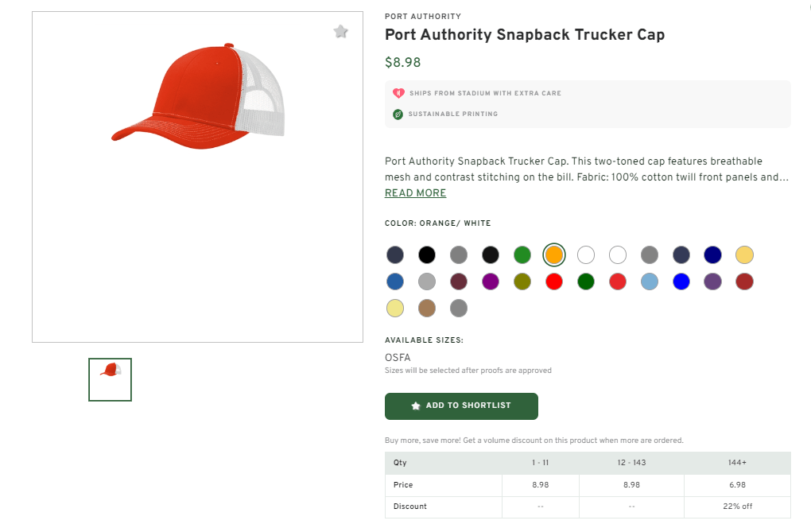Open the READ MORE product description link
Viewport: 811px width, 532px height.
click(x=415, y=192)
